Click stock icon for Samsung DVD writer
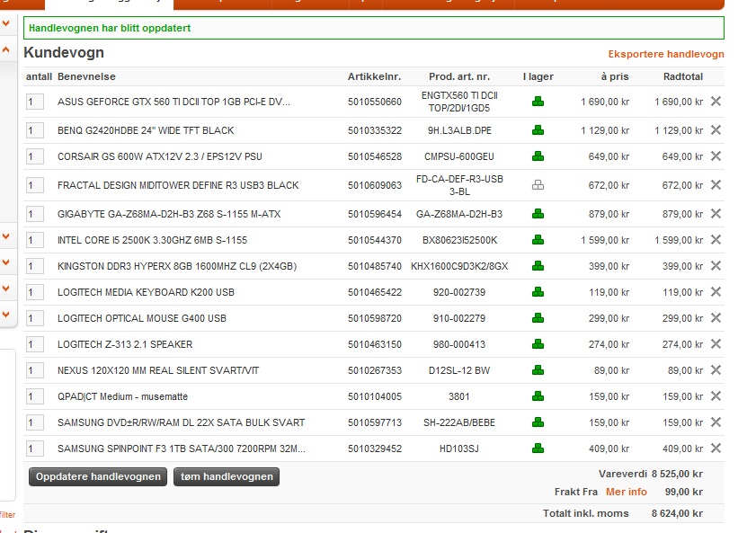Image resolution: width=756 pixels, height=533 pixels. point(538,422)
